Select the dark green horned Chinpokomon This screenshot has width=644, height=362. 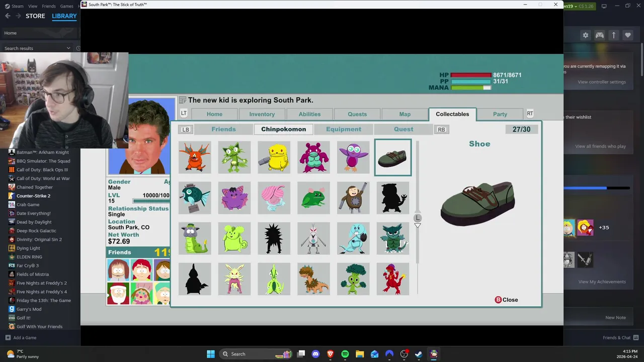pyautogui.click(x=393, y=238)
